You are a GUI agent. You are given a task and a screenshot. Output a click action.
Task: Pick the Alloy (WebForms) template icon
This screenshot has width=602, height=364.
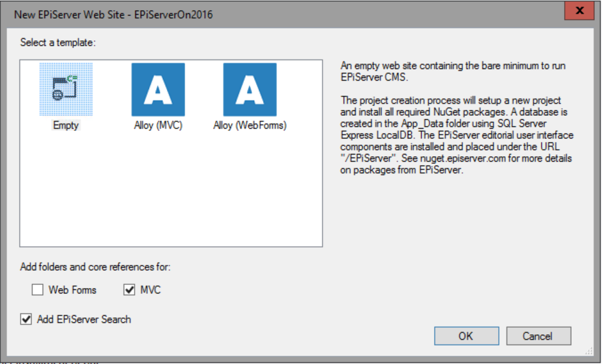click(x=250, y=89)
